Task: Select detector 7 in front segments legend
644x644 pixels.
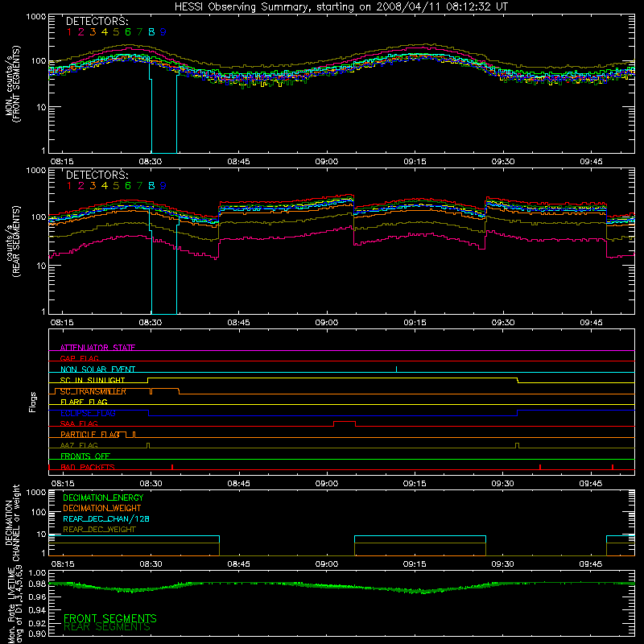Action: tap(139, 32)
